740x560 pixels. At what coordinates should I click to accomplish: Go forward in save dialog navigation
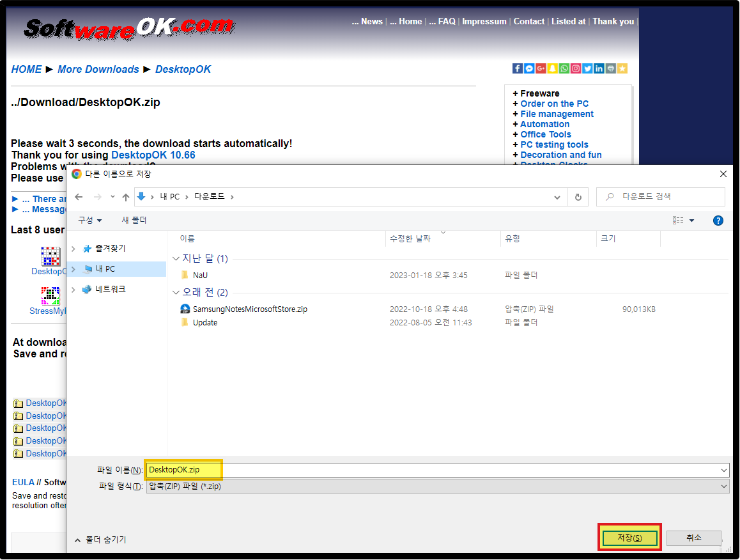pos(97,197)
